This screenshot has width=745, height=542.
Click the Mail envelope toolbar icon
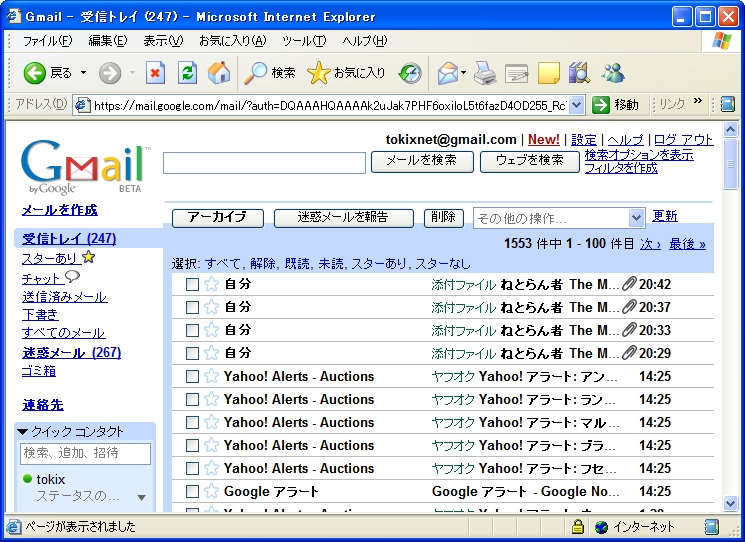point(448,73)
